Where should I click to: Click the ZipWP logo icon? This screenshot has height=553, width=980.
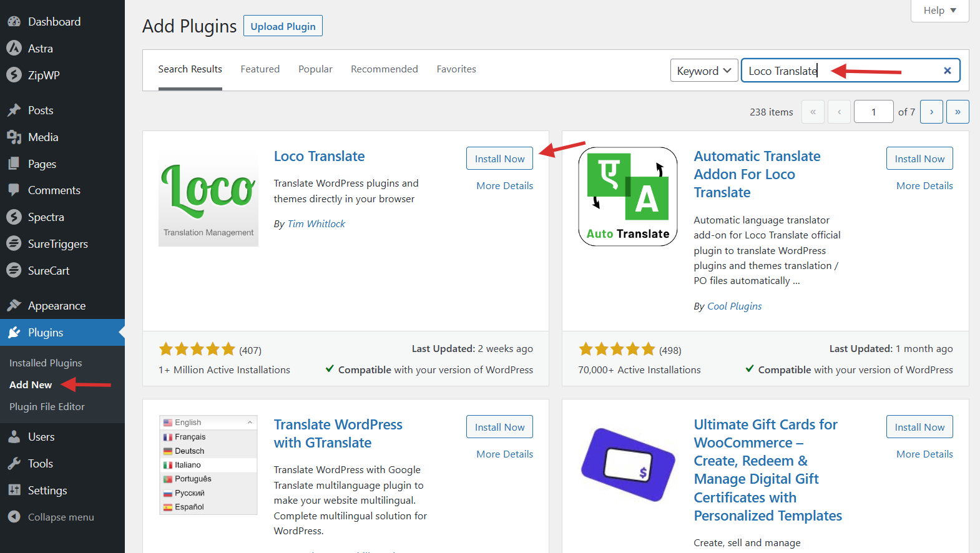coord(14,76)
